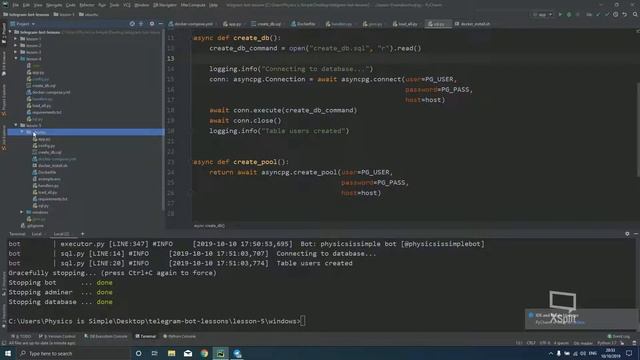Open the Terminal tool window button in the bottom bar

pos(146,336)
